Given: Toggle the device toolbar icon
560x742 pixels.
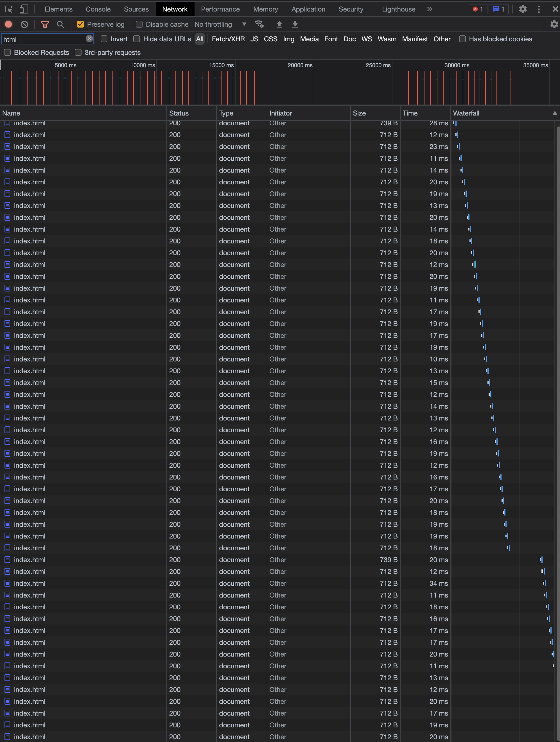Looking at the screenshot, I should pos(24,9).
